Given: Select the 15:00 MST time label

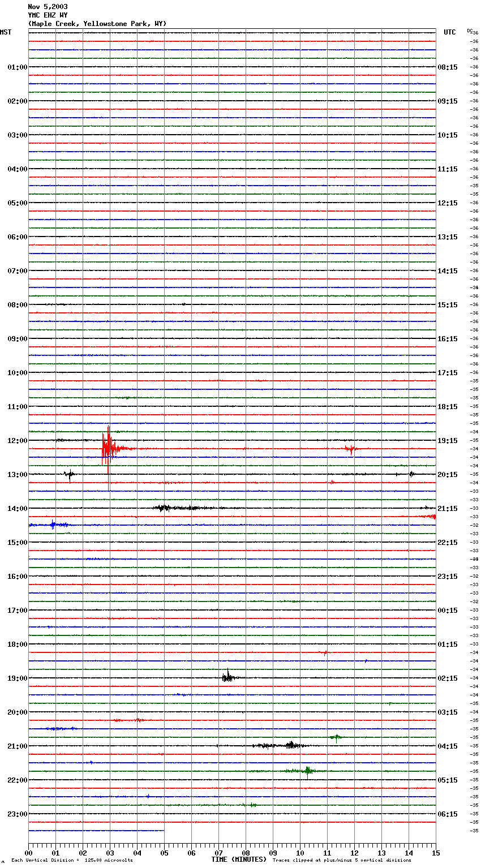Looking at the screenshot, I should (x=18, y=543).
